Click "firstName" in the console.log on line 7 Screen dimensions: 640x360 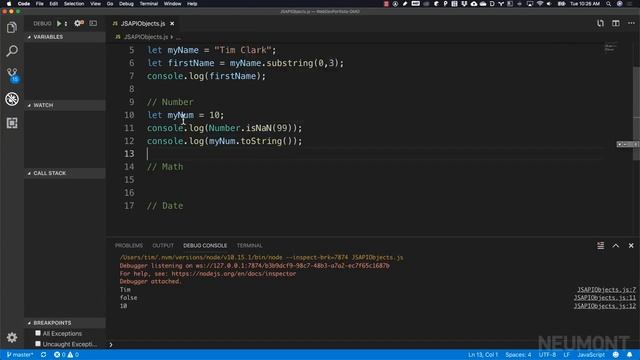coord(233,76)
